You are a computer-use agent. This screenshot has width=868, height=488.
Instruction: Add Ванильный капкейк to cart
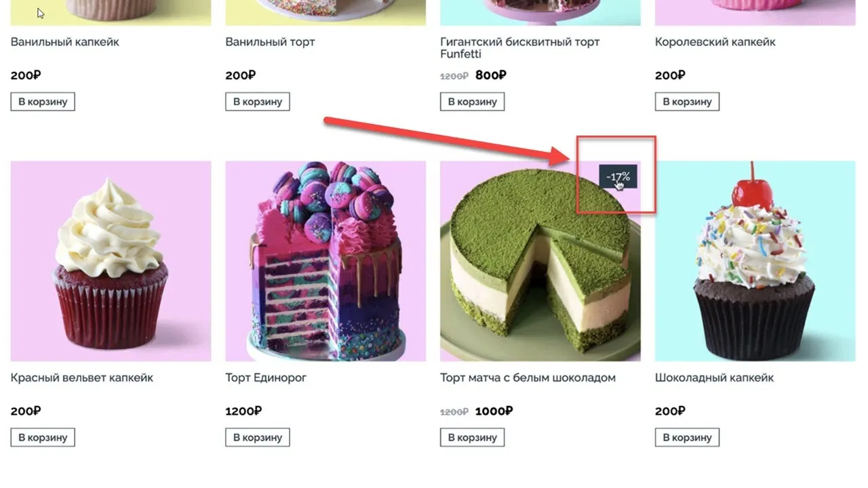43,102
